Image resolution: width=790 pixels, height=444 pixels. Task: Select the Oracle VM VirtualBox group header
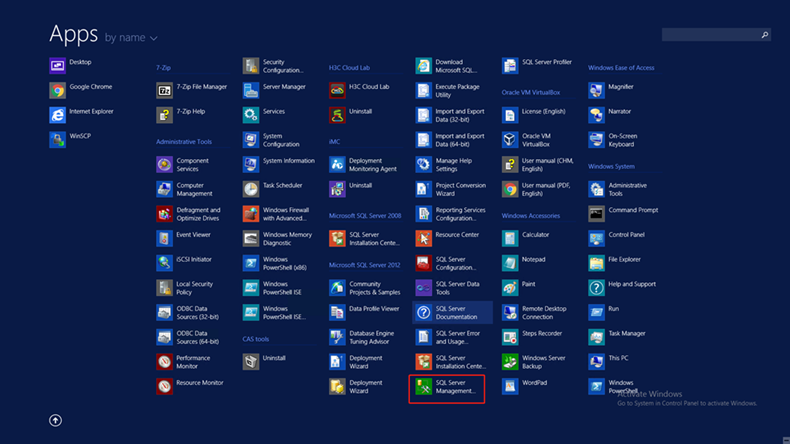coord(531,92)
